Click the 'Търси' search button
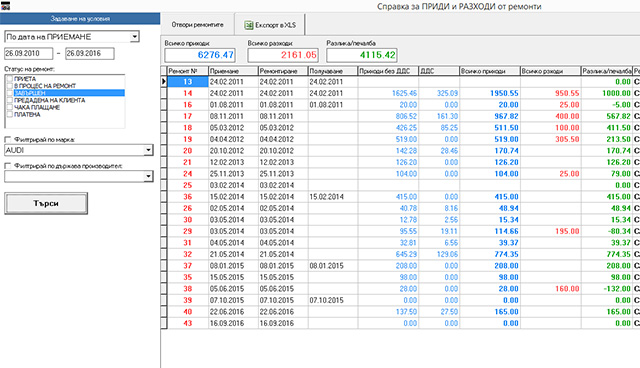This screenshot has width=640, height=368. click(46, 203)
